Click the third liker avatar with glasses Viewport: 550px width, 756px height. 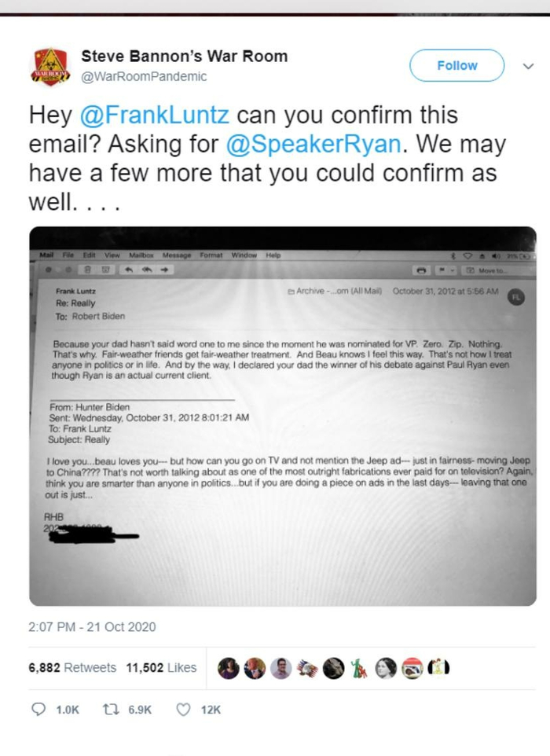click(280, 668)
